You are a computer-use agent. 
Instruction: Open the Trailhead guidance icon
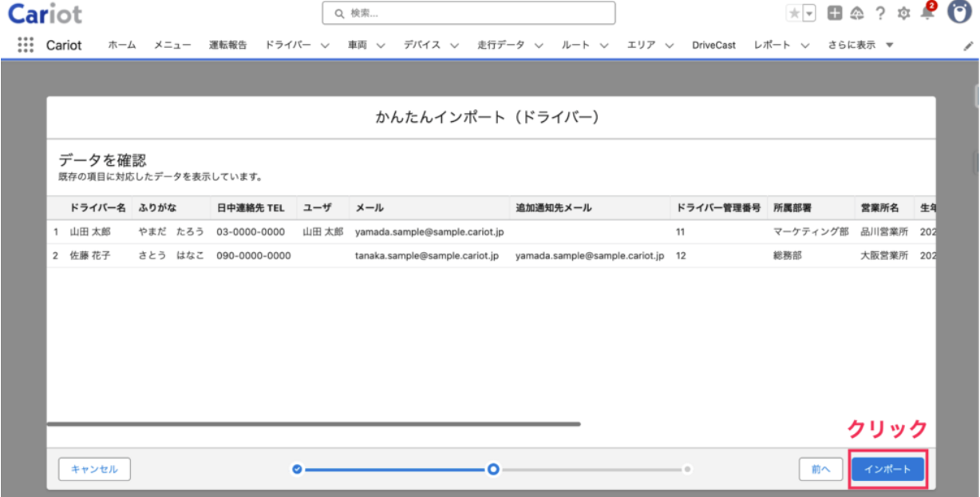(x=857, y=14)
